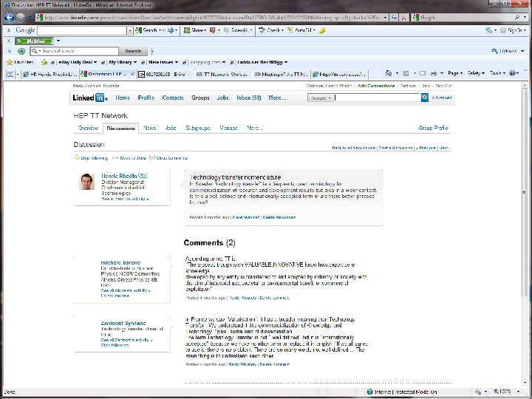Click the Group Profile link
Image resolution: width=532 pixels, height=399 pixels.
point(433,129)
